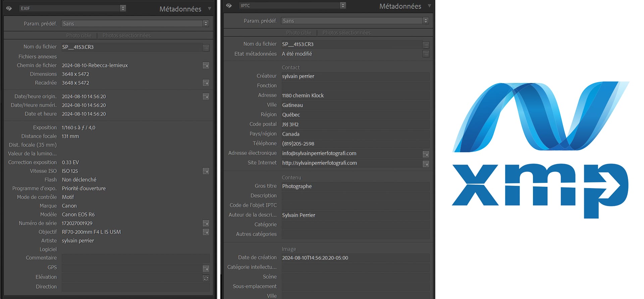Image resolution: width=644 pixels, height=299 pixels.
Task: Click the arrow icon beside Vitesse ISO
Action: pos(206,171)
